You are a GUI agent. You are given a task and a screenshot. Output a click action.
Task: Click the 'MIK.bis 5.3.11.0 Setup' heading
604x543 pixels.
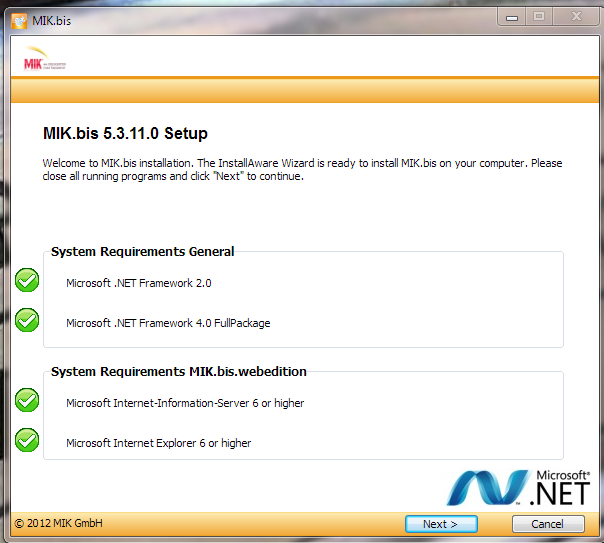click(x=125, y=134)
